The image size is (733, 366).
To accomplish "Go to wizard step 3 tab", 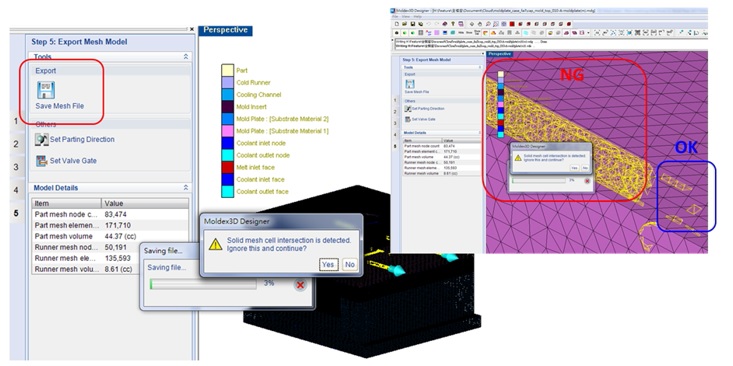I will [x=16, y=167].
